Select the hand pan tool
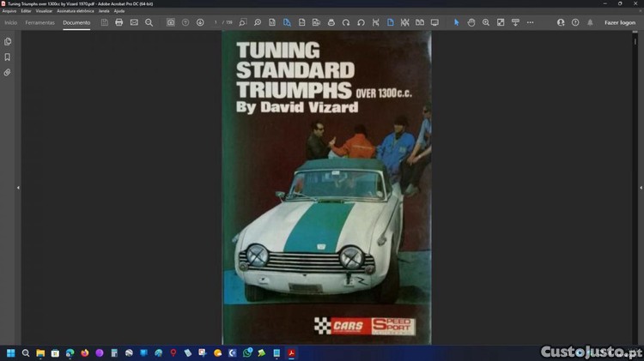Viewport: 644px width, 361px height. [x=471, y=22]
